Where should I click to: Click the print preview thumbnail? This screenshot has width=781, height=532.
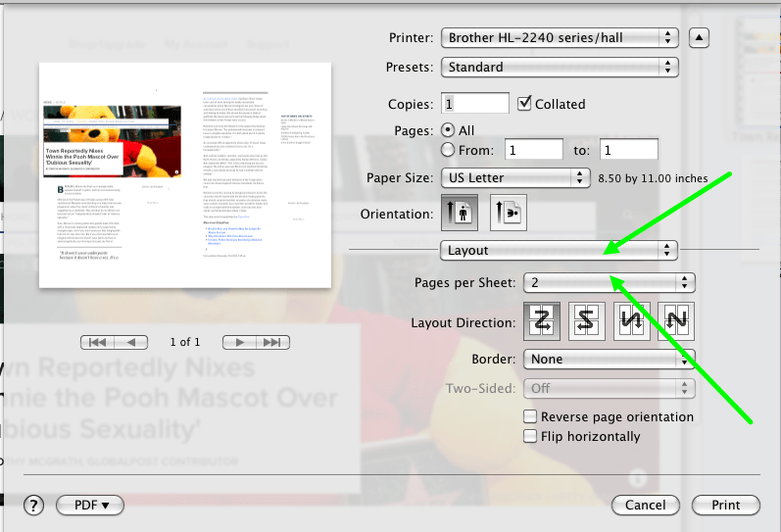(x=185, y=175)
